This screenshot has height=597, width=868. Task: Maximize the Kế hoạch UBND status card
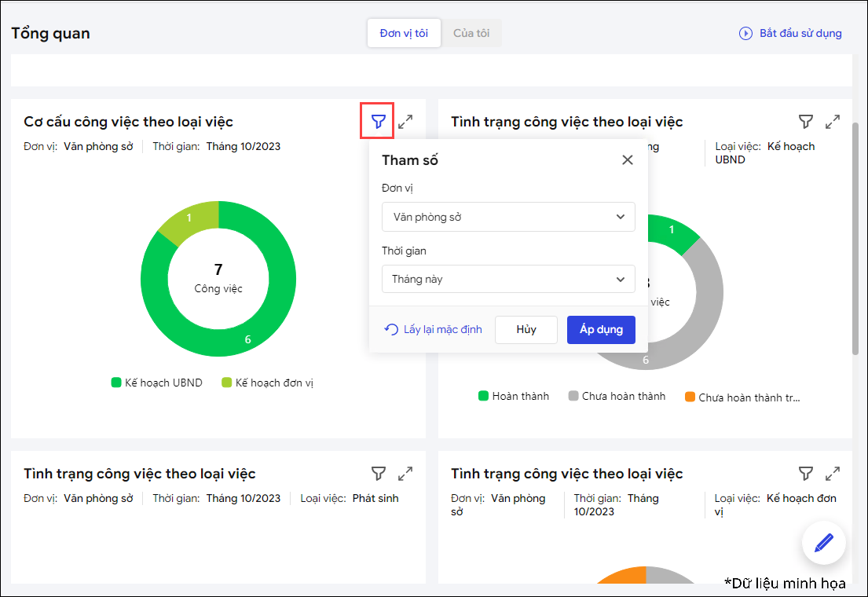(x=833, y=121)
